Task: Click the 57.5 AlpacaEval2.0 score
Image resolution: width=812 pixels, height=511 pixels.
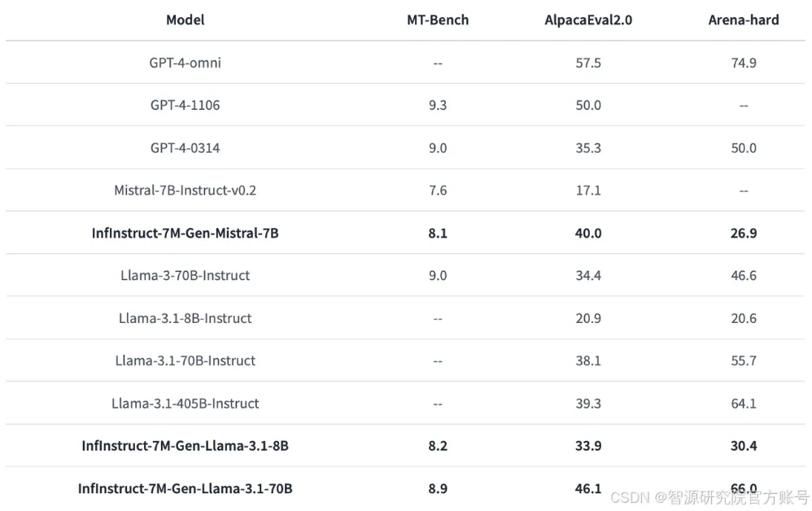Action: point(588,63)
